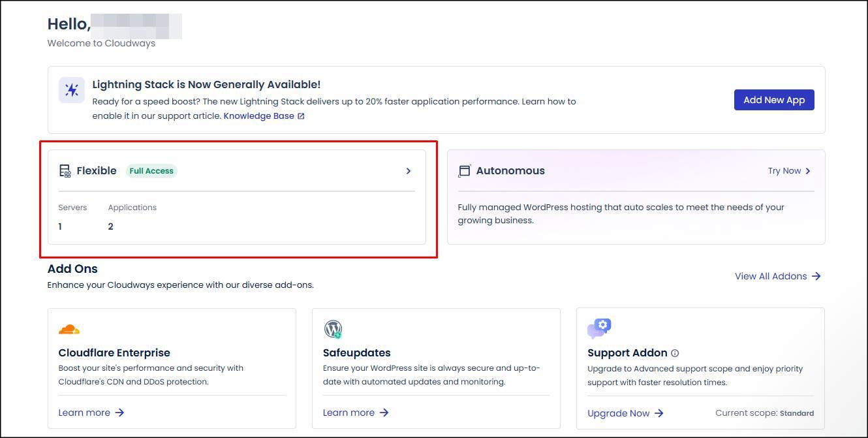The height and width of the screenshot is (438, 868).
Task: Click the Current scope: Standard text
Action: (x=765, y=413)
